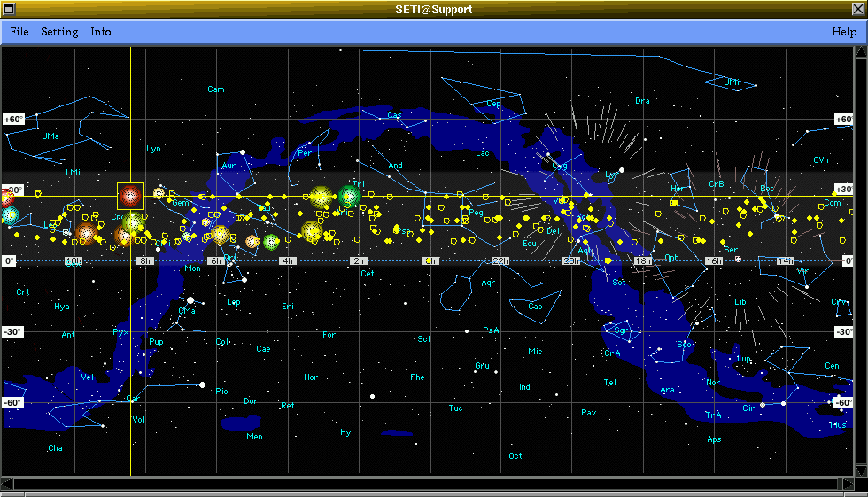Click the 'Cas' constellation label

pos(394,115)
